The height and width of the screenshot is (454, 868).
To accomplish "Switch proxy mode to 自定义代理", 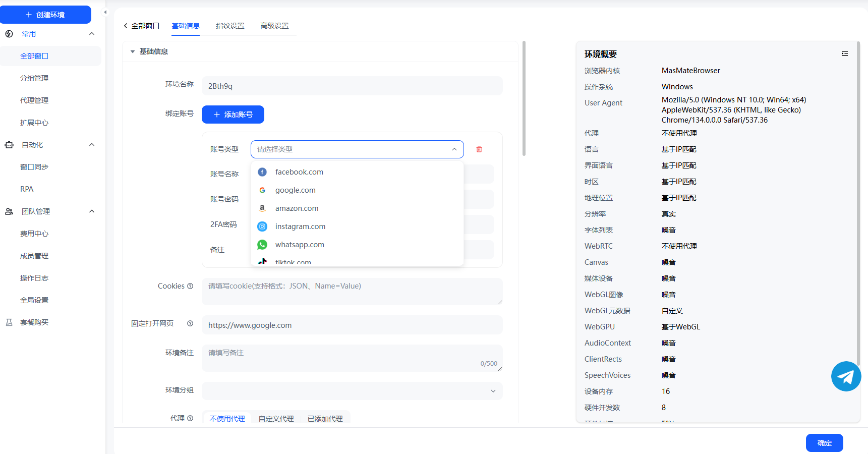I will pos(276,419).
